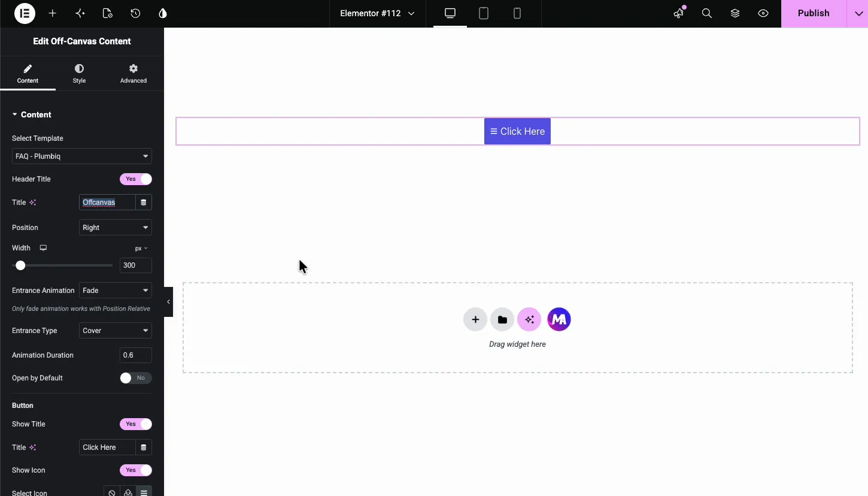This screenshot has width=868, height=496.
Task: Open the Finder search icon
Action: tap(707, 13)
